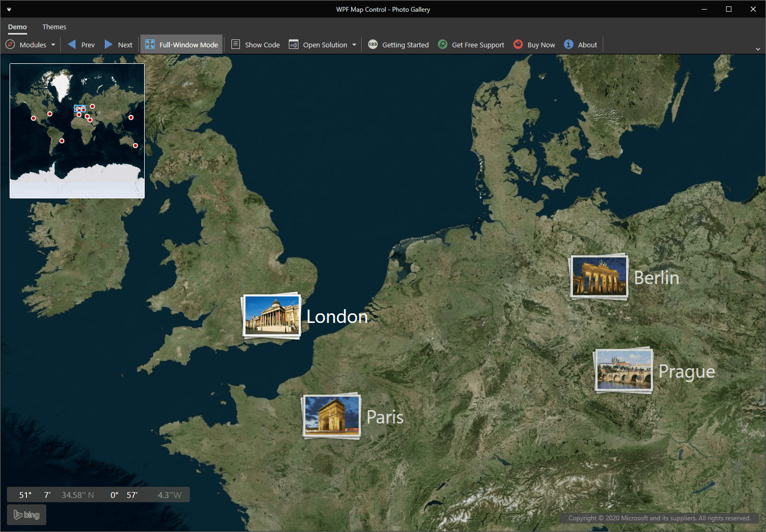Open the About info dialog
Image resolution: width=766 pixels, height=532 pixels.
point(580,45)
